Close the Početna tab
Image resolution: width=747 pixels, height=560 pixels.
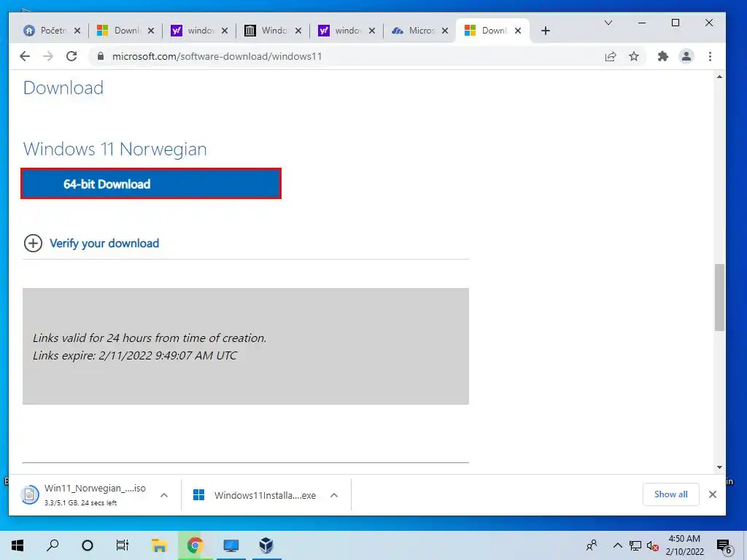[x=77, y=31]
